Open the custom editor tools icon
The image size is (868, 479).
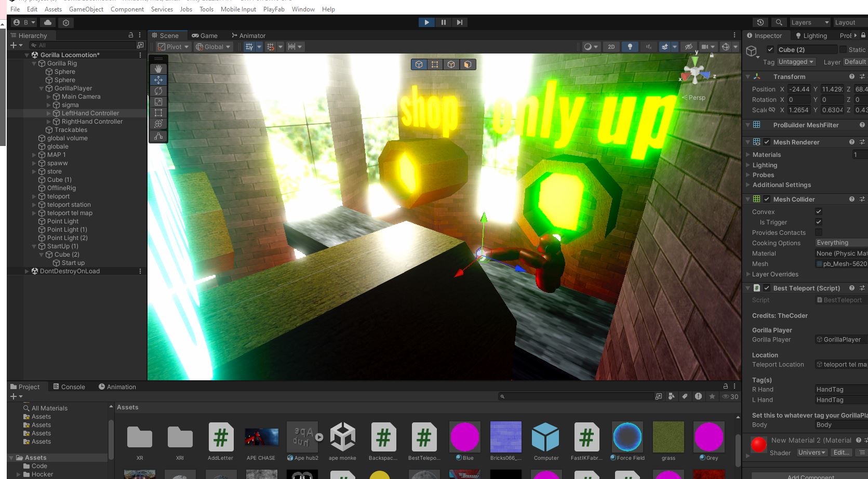[x=158, y=136]
